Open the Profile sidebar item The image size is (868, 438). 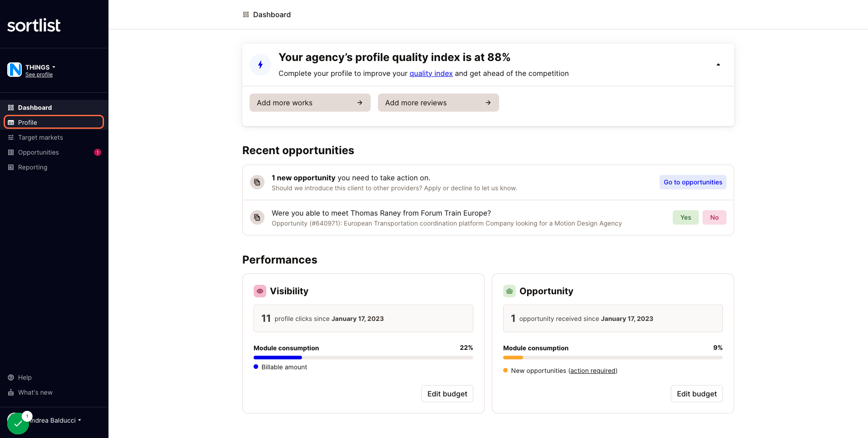pos(54,122)
